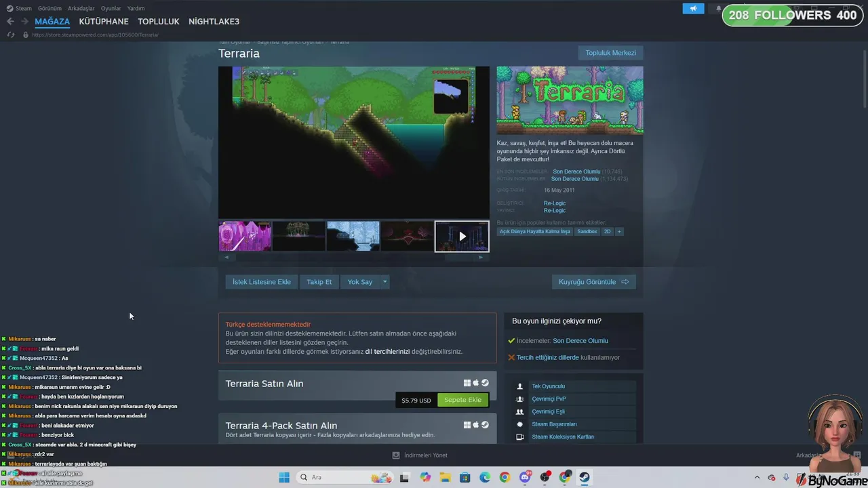
Task: Reload the store page with refresh icon
Action: [x=10, y=35]
